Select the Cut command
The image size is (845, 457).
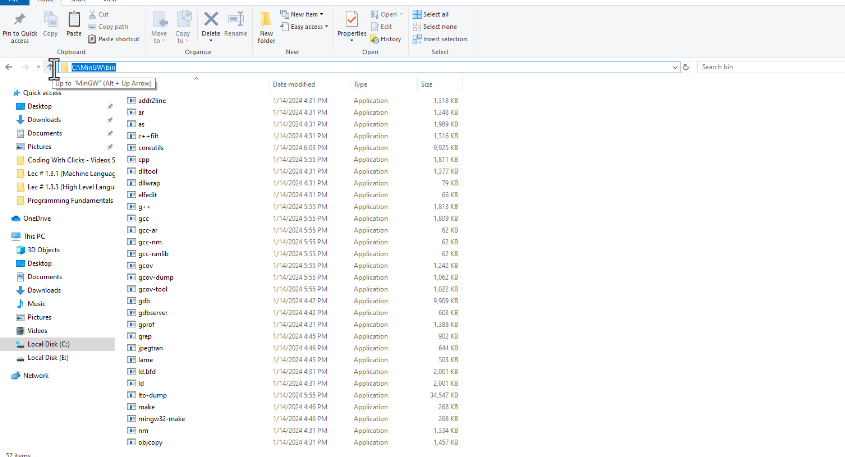coord(99,15)
